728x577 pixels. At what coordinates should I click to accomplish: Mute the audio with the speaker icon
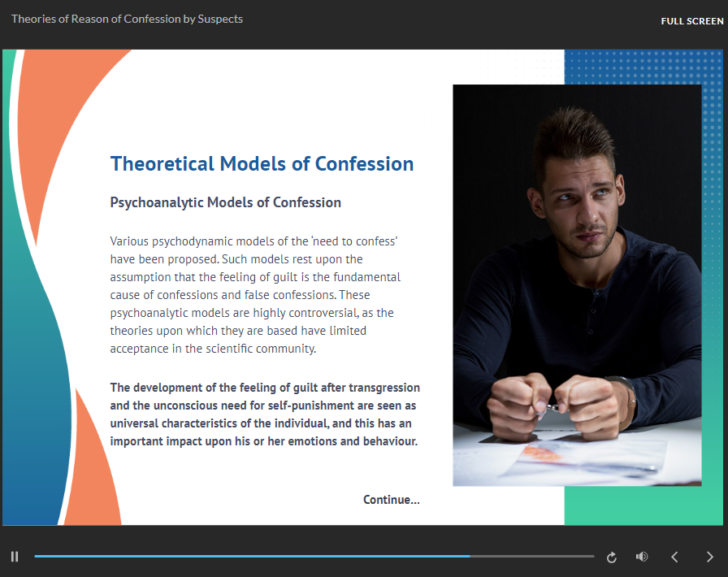pyautogui.click(x=642, y=557)
